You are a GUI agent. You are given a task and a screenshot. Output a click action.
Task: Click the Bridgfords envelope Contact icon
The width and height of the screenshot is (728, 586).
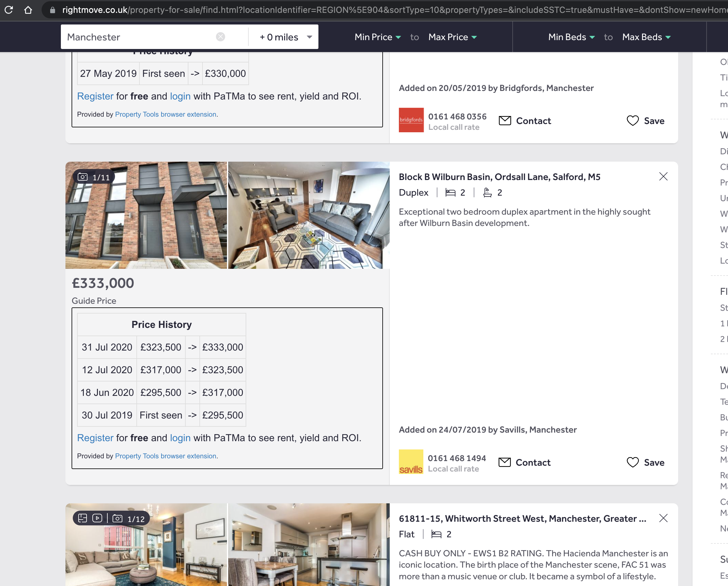(505, 120)
